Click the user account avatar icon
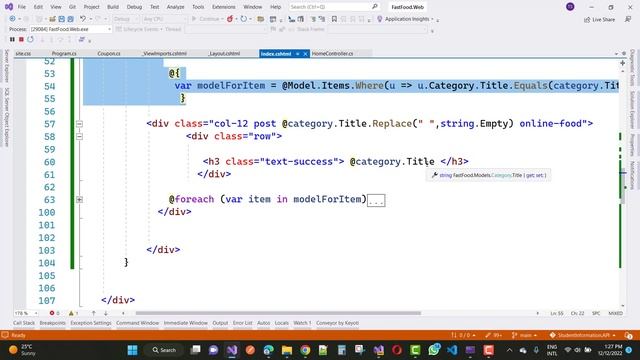 point(570,7)
